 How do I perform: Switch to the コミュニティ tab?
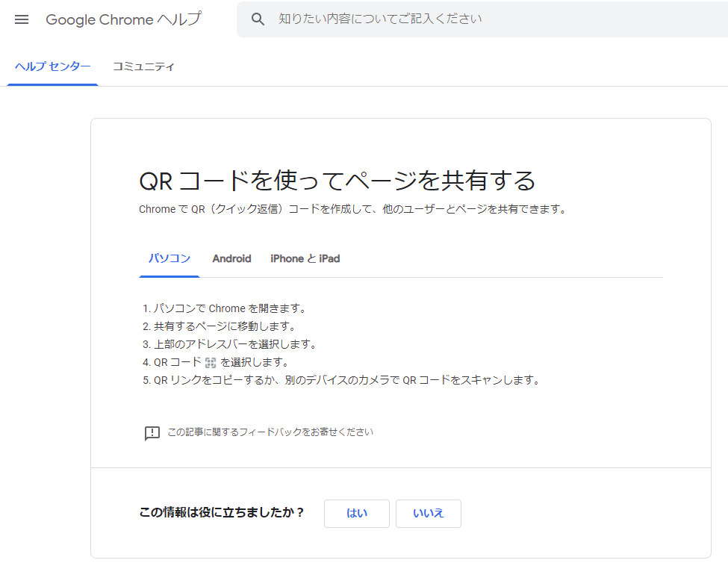pyautogui.click(x=143, y=66)
